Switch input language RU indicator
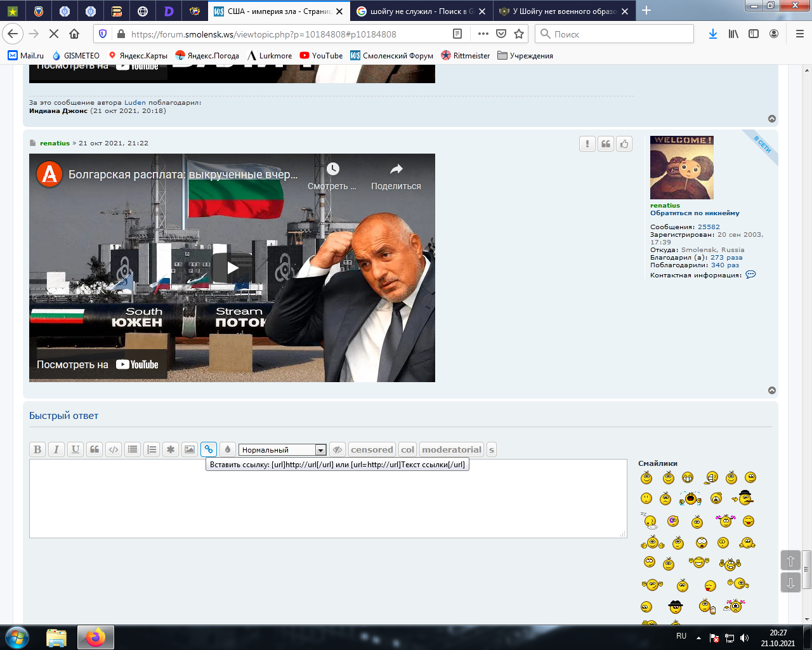This screenshot has width=812, height=650. coord(681,636)
